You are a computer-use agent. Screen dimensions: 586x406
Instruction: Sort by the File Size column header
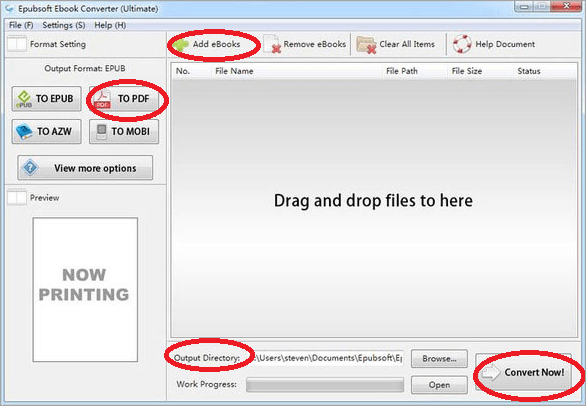pyautogui.click(x=467, y=71)
